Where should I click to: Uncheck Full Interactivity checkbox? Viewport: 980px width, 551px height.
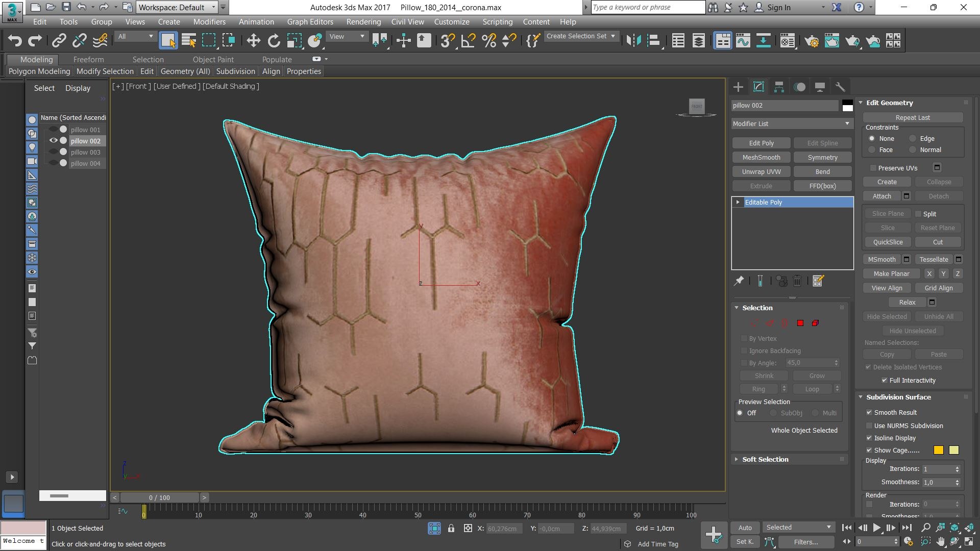[x=885, y=380]
